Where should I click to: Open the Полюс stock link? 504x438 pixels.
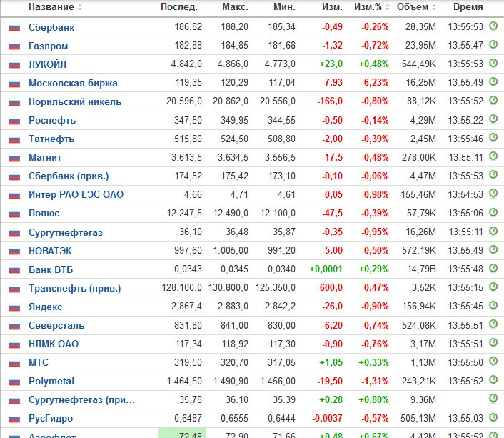coord(44,214)
